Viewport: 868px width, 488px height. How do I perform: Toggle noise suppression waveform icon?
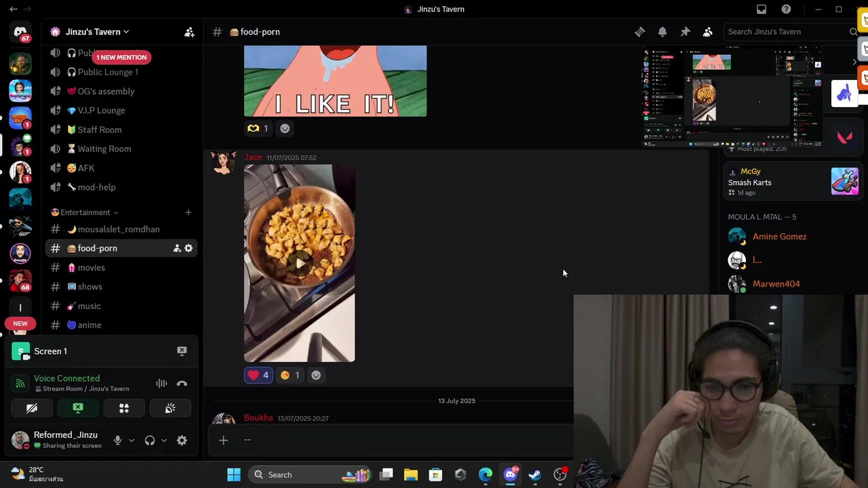tap(161, 384)
